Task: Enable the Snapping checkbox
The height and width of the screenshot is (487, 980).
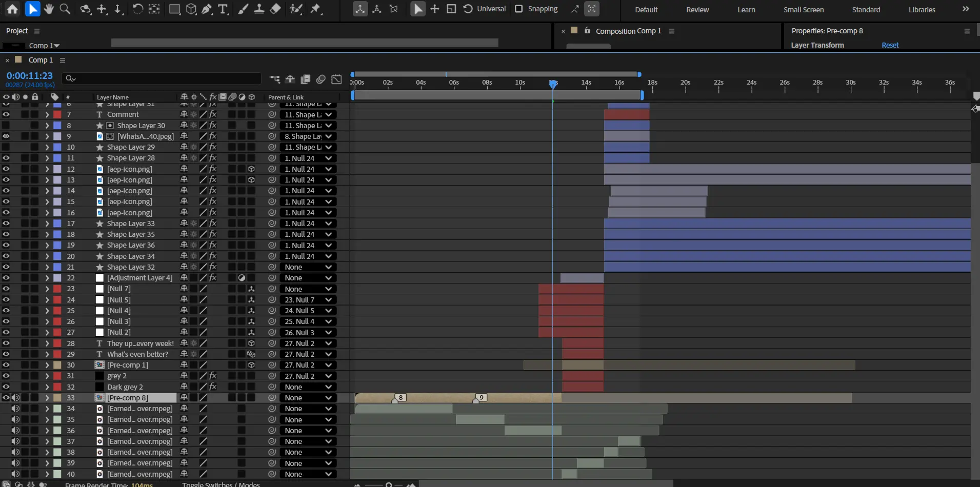Action: click(519, 9)
